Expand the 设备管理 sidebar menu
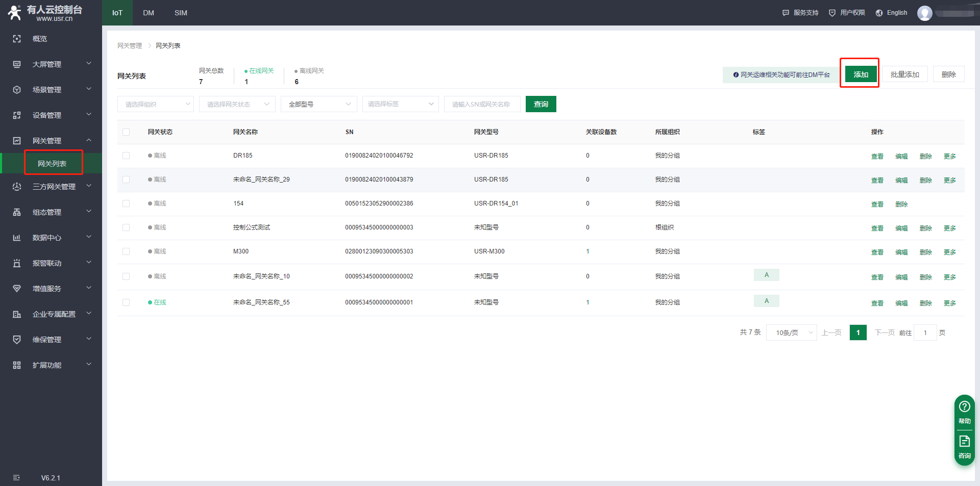Viewport: 980px width, 486px height. (x=51, y=115)
